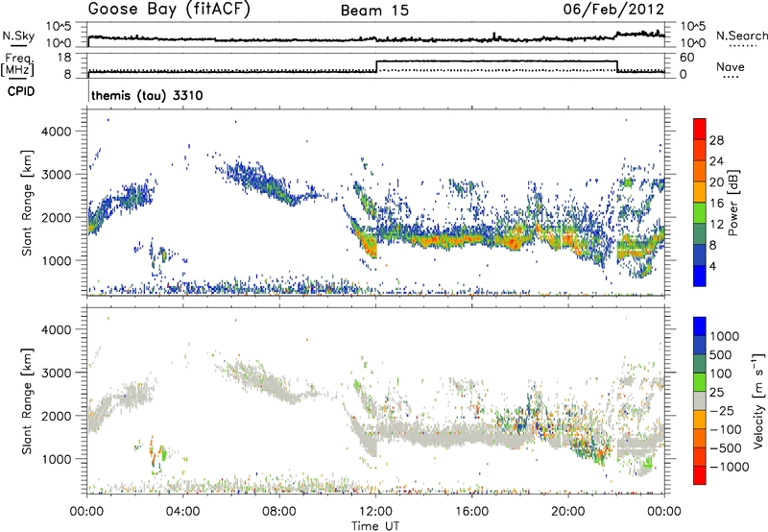
Task: Click the 'Freq. [MHz]' axis label
Action: [17, 64]
